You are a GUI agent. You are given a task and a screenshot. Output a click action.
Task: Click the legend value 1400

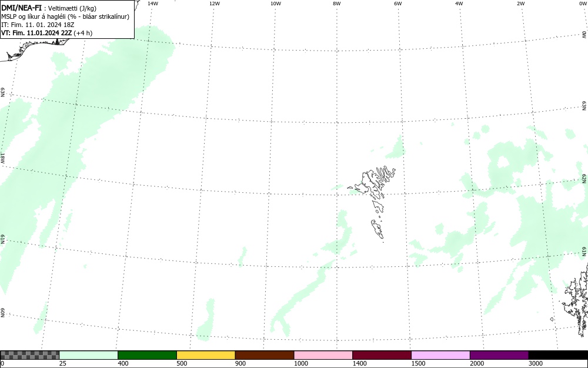tap(360, 363)
